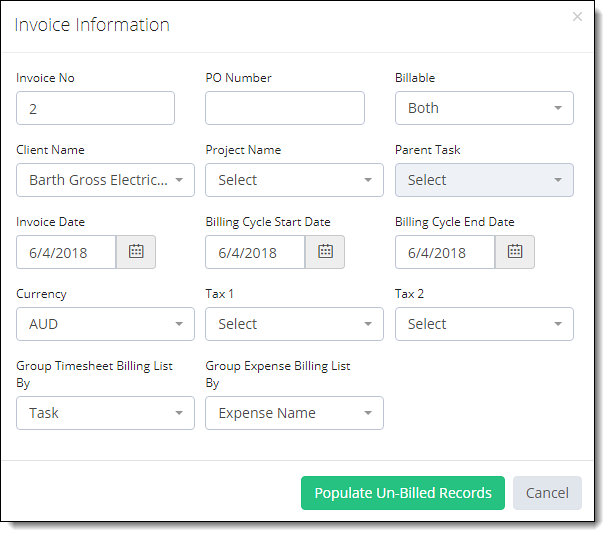
Task: Click the Cancel button
Action: 547,493
